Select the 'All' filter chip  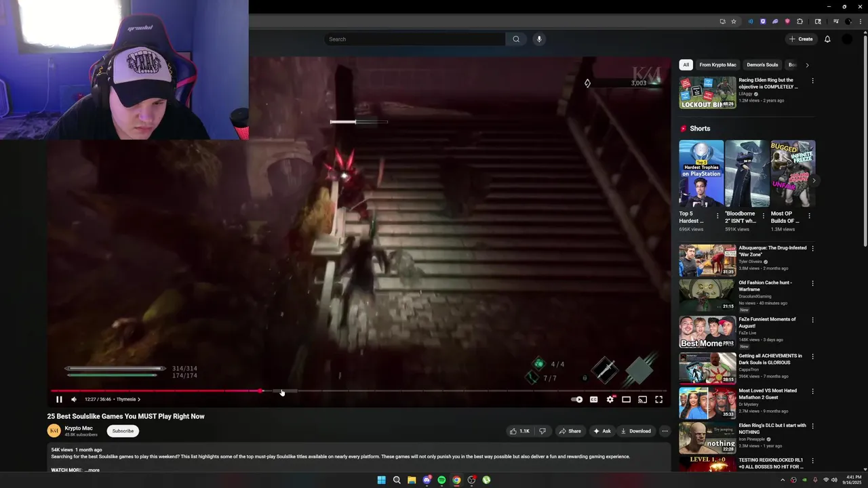click(x=686, y=65)
